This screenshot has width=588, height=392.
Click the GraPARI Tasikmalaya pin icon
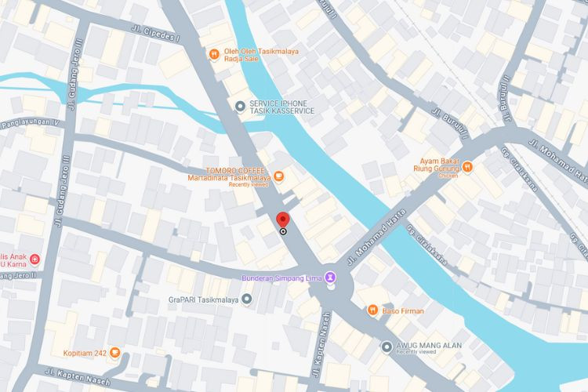click(246, 299)
